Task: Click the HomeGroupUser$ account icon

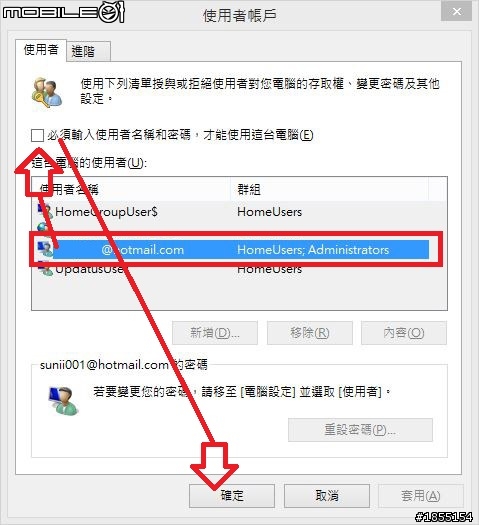Action: point(45,212)
